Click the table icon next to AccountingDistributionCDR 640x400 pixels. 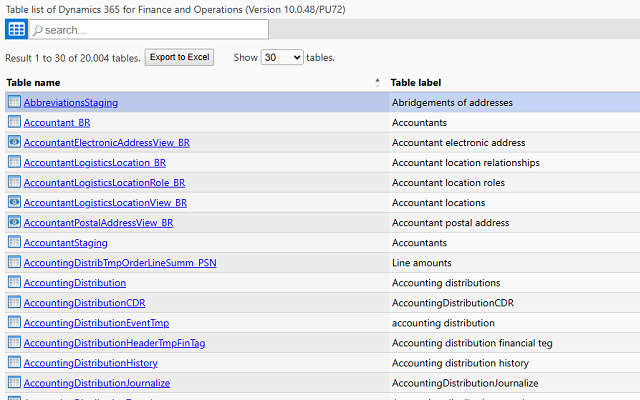click(x=14, y=302)
